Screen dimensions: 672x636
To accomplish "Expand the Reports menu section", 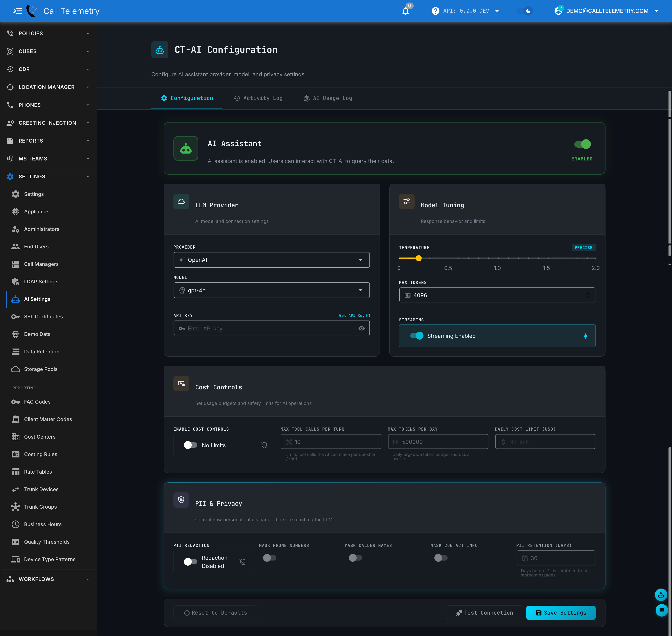I will [x=48, y=141].
